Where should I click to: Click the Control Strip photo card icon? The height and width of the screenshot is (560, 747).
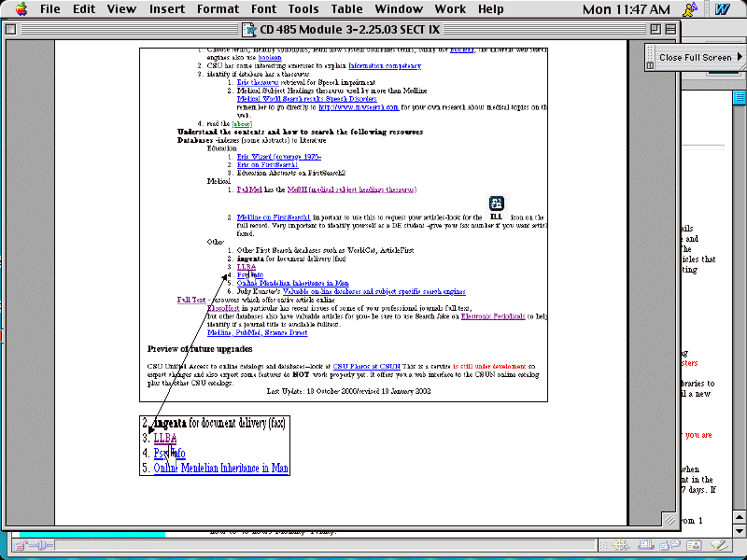click(x=694, y=545)
